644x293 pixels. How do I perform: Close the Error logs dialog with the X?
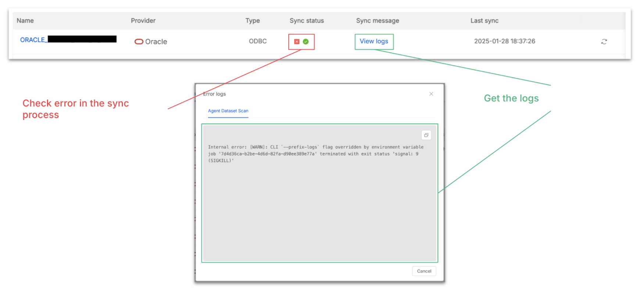coord(431,94)
